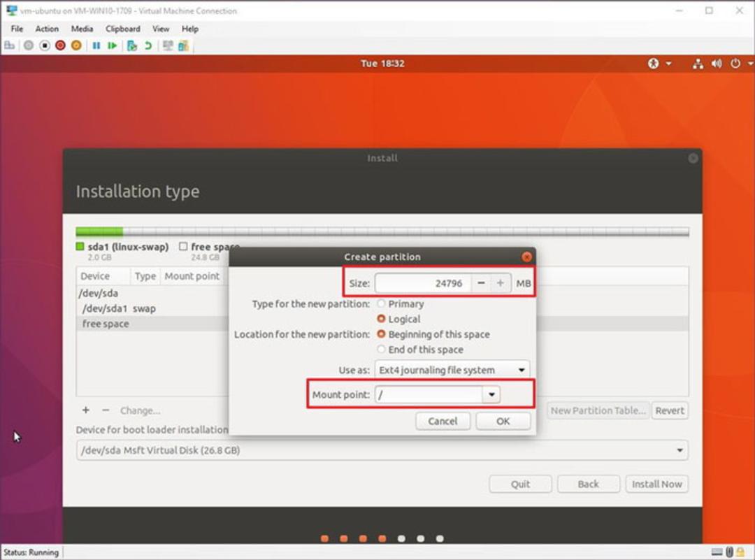Expand the Mount point dropdown arrow

coord(491,395)
